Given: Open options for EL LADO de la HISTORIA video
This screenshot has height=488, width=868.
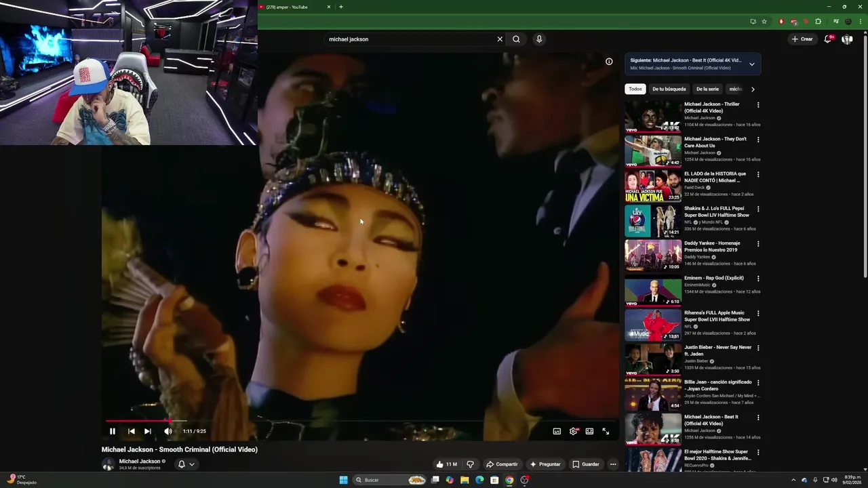Looking at the screenshot, I should coord(758,174).
